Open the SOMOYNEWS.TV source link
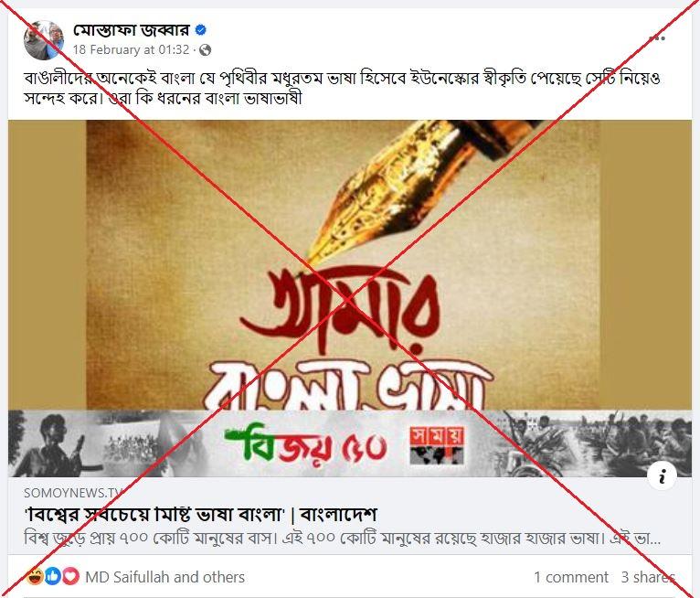The image size is (700, 598). click(74, 493)
